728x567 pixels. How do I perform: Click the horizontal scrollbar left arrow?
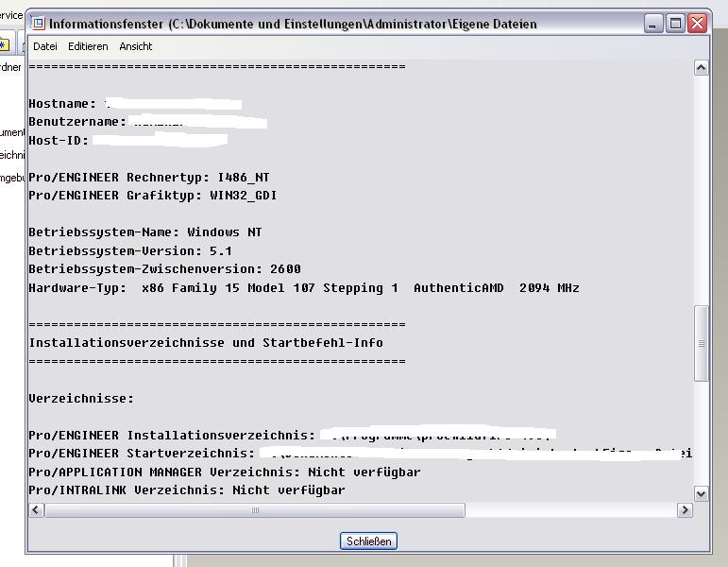36,510
